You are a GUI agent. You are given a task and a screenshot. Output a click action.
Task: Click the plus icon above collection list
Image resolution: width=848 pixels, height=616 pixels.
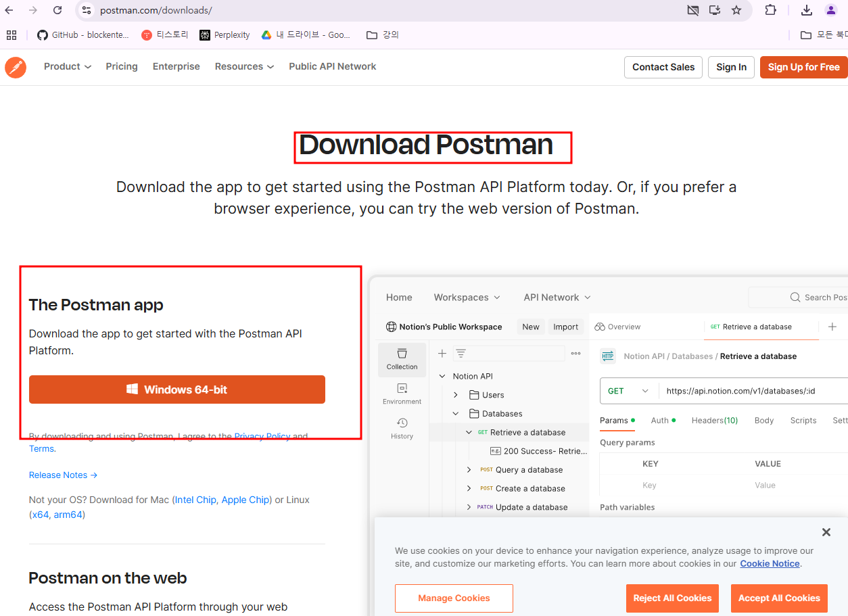pyautogui.click(x=442, y=353)
